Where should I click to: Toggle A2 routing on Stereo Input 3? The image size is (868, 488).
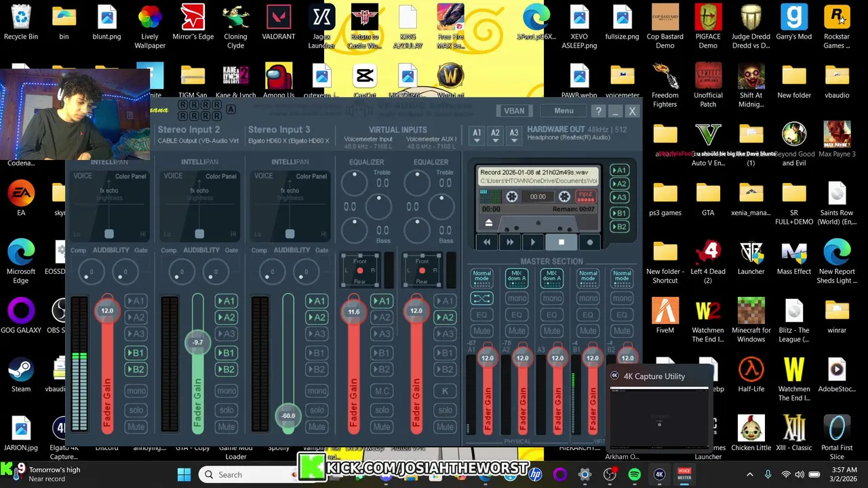pos(317,317)
